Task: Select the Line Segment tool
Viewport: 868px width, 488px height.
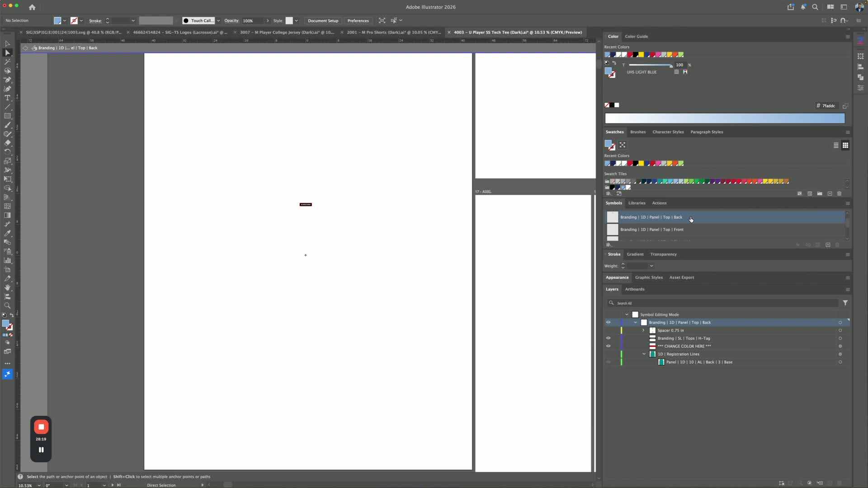Action: [7, 107]
